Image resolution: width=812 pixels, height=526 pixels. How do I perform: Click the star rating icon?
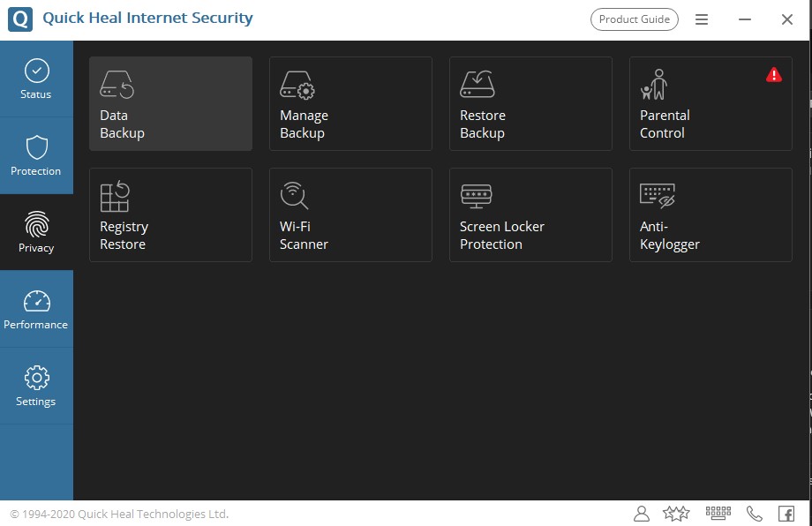coord(676,513)
